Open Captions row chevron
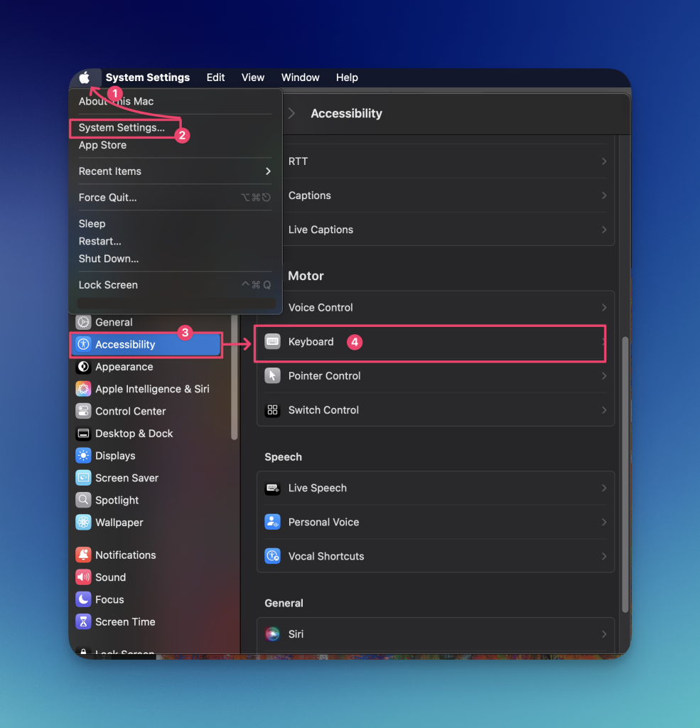The image size is (700, 728). (604, 196)
